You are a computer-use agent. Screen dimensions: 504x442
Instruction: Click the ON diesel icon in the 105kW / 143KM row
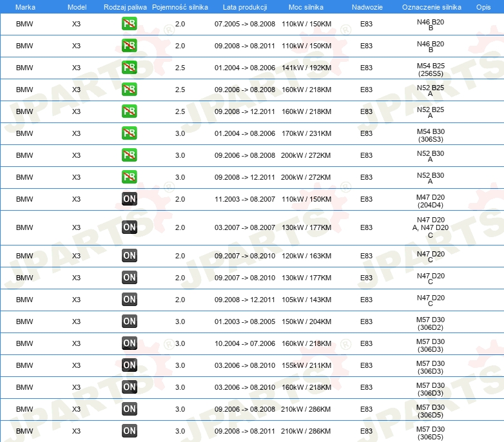click(x=129, y=300)
